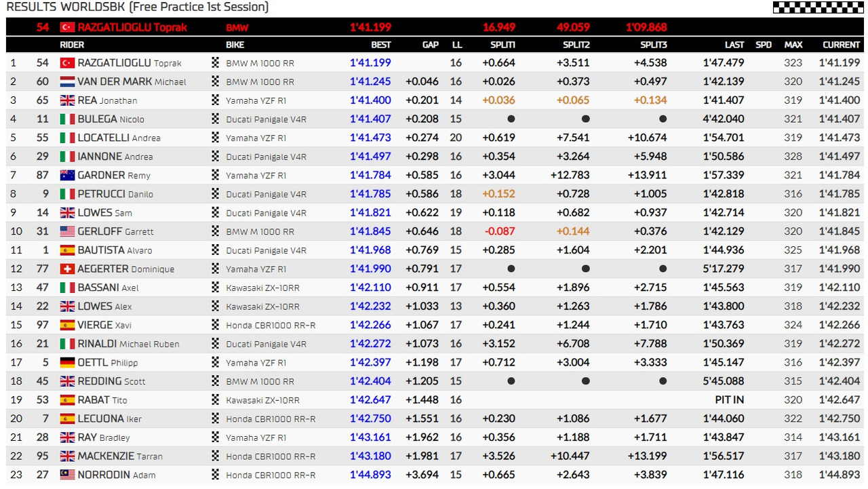The image size is (868, 489).
Task: Click the checkered flag icon in LOCATELLI's row
Action: tap(216, 138)
